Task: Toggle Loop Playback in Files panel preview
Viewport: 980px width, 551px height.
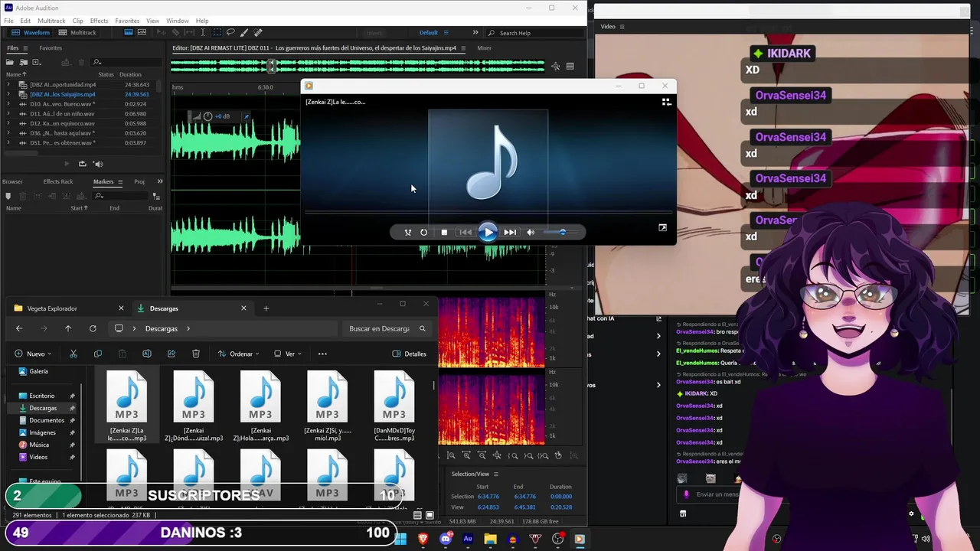Action: (82, 164)
